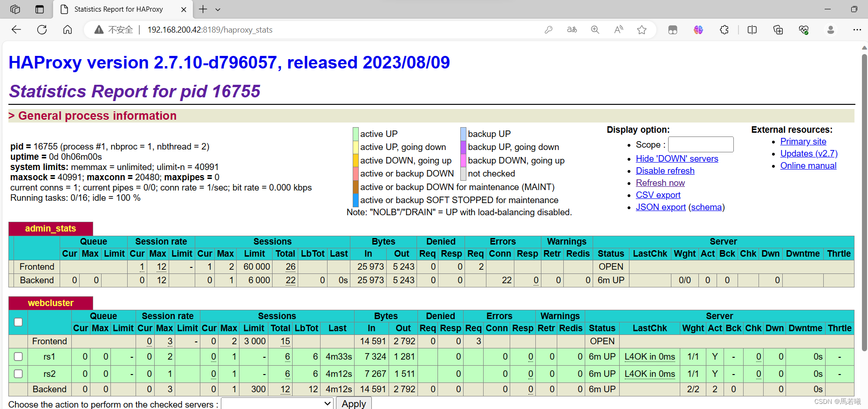Click Refresh now link
This screenshot has width=868, height=409.
[660, 183]
